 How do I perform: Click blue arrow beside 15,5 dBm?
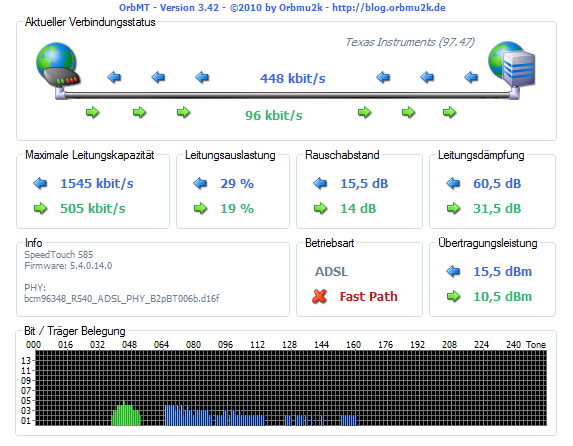tap(453, 271)
